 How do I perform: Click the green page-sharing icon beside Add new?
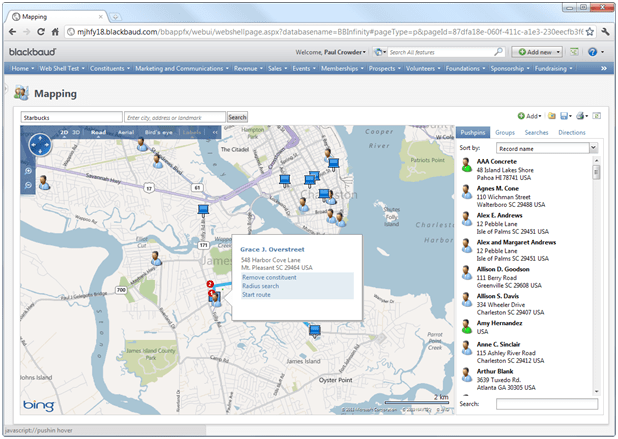[574, 52]
